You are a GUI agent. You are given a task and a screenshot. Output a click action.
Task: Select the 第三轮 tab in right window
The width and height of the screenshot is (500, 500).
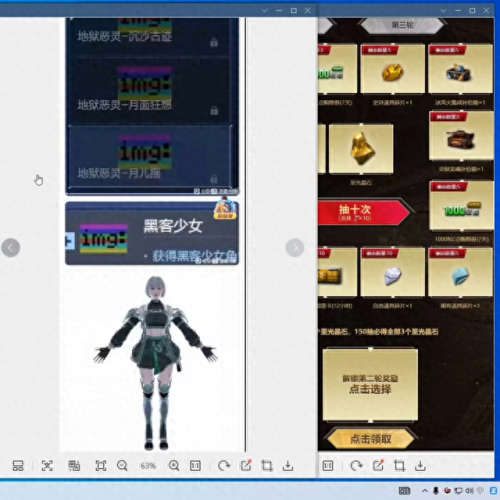402,25
